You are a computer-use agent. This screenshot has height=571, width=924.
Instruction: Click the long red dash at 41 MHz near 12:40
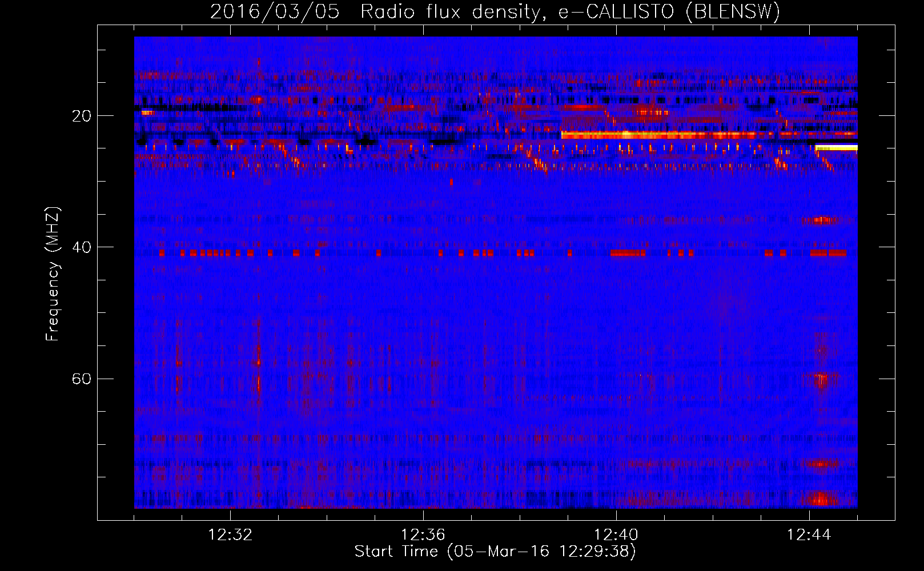(628, 253)
